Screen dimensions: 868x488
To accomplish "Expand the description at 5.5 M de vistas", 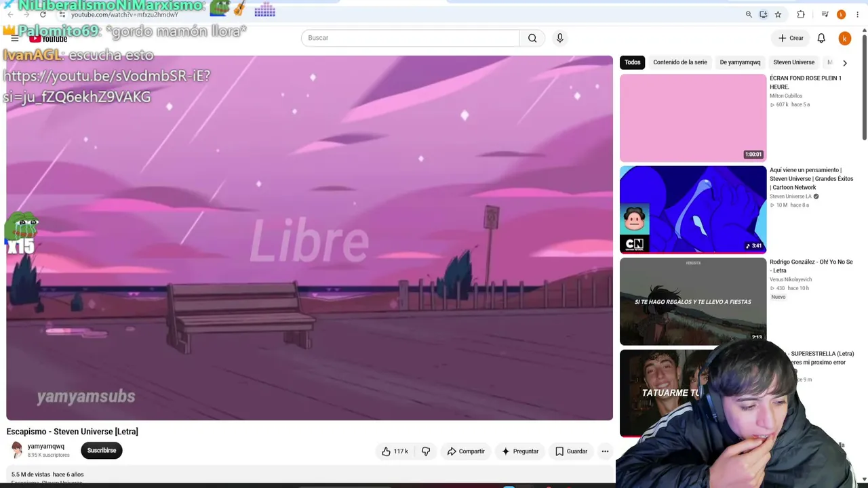I will pos(47,474).
